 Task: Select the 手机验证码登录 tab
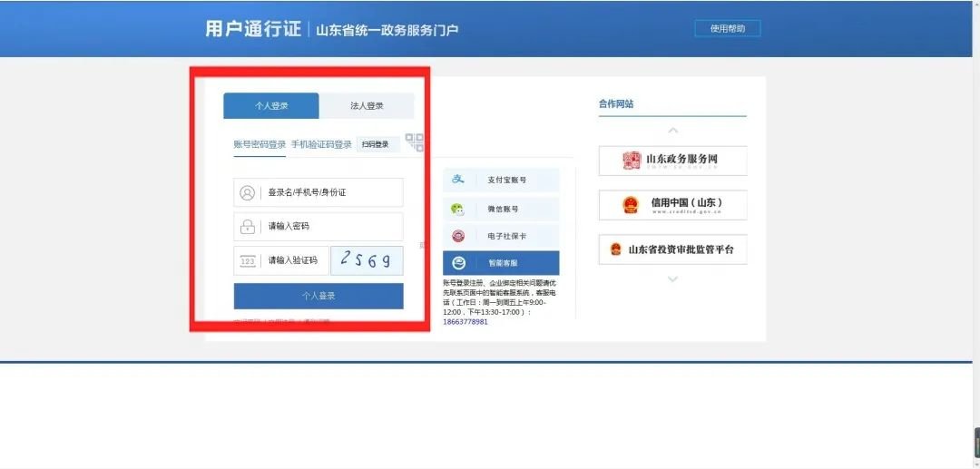click(321, 144)
